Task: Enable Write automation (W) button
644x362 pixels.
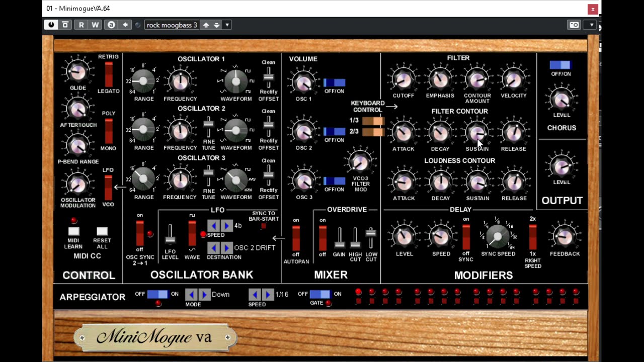Action: [x=95, y=25]
